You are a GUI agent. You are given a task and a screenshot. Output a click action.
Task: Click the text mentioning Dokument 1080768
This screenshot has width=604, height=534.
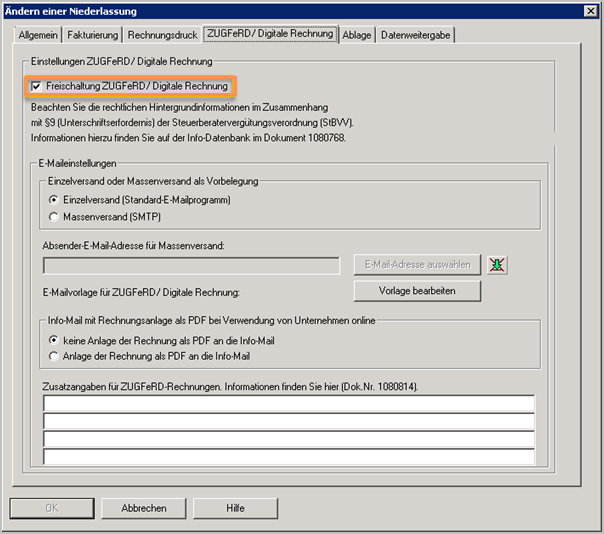[x=188, y=138]
